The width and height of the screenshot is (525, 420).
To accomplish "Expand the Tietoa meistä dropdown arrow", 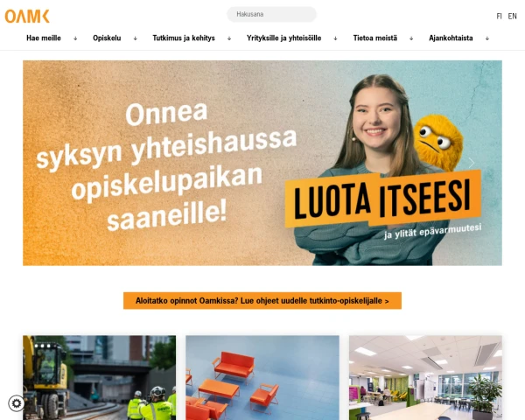I will click(411, 38).
